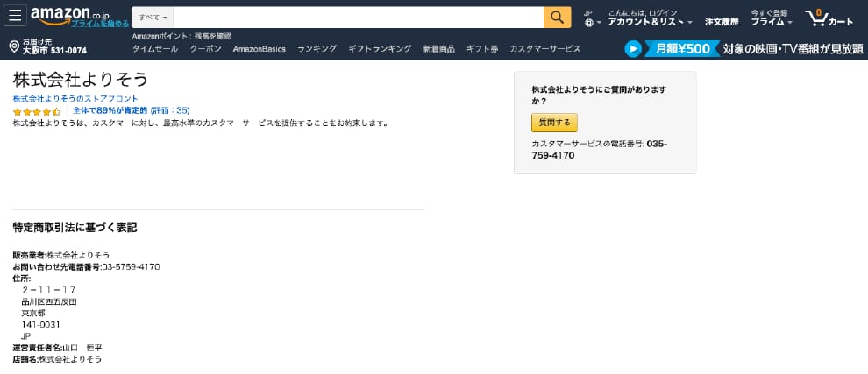Click プライムを始める under the logo
This screenshot has height=374, width=868.
pos(100,24)
